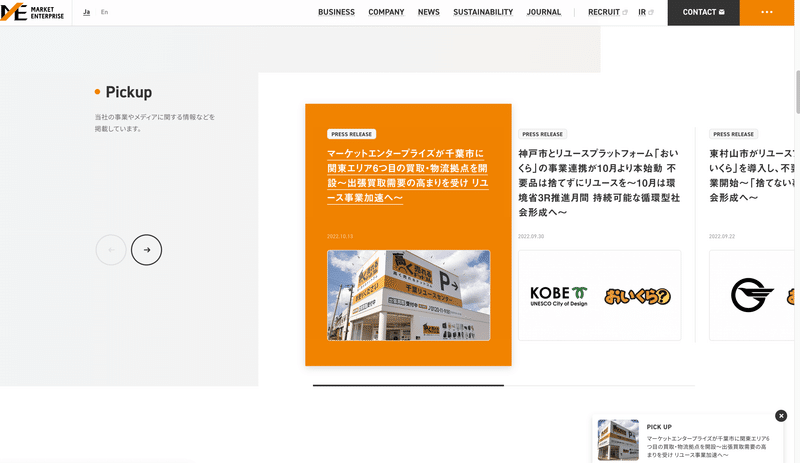Viewport: 800px width, 463px height.
Task: Open the orange three-dot menu
Action: (767, 12)
